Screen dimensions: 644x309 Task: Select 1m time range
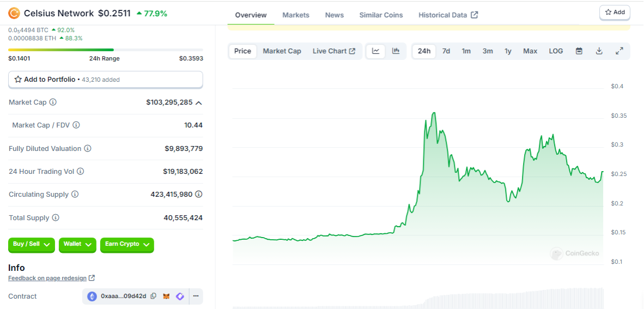pyautogui.click(x=466, y=51)
